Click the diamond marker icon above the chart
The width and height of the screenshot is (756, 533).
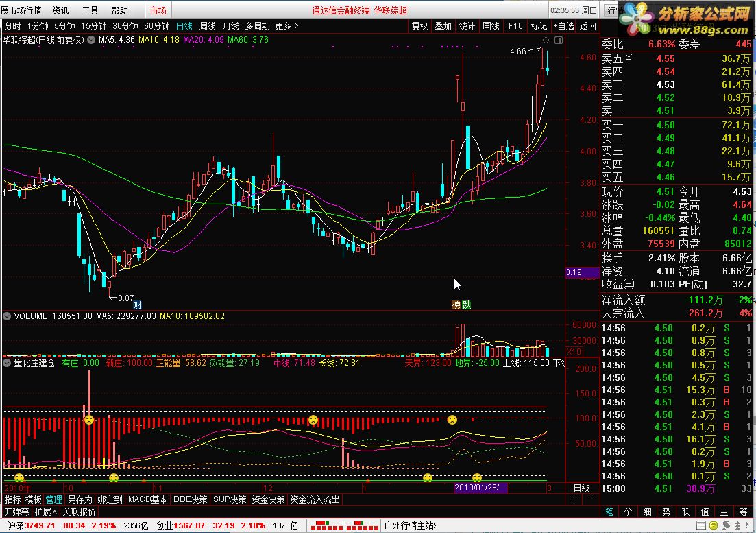(546, 40)
